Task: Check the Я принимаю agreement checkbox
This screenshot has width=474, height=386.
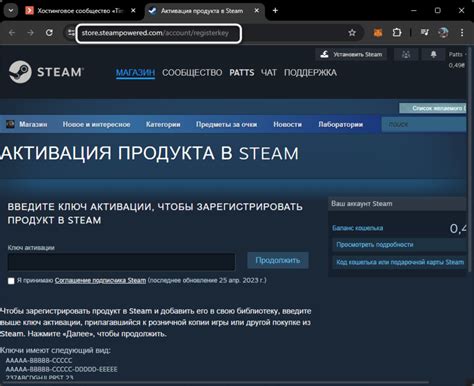Action: click(11, 281)
